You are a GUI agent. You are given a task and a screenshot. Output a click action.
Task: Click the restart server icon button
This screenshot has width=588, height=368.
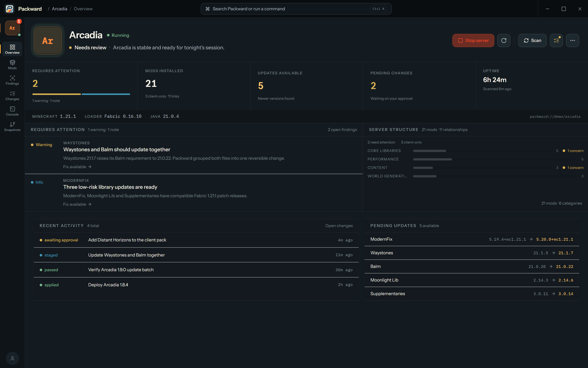pos(504,40)
